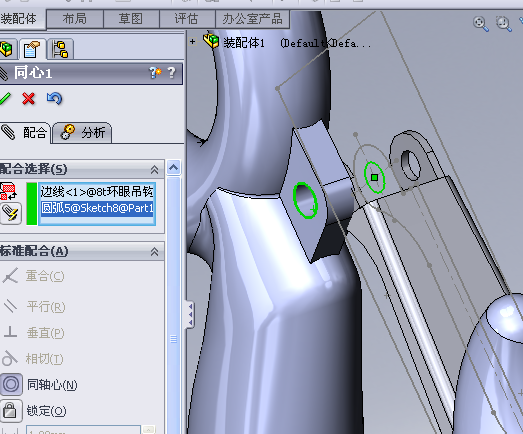523x434 pixels.
Task: Click the panel vertical scrollbar grip
Action: point(173,339)
